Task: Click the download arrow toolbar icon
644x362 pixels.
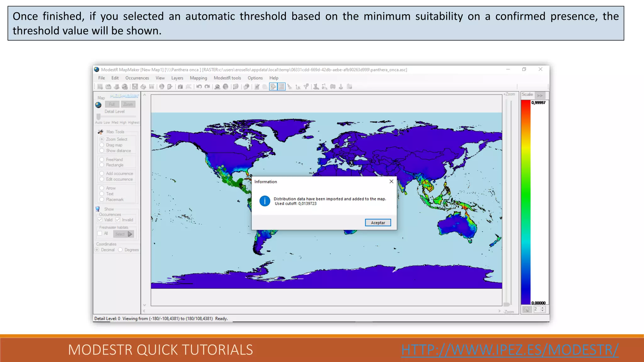Action: pos(341,87)
